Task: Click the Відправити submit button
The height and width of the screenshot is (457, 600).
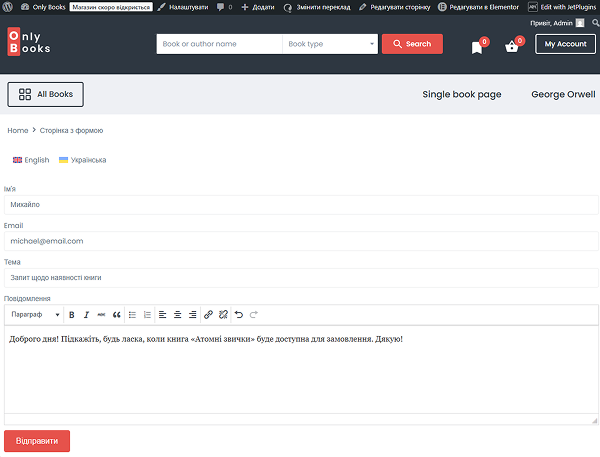Action: coord(37,441)
